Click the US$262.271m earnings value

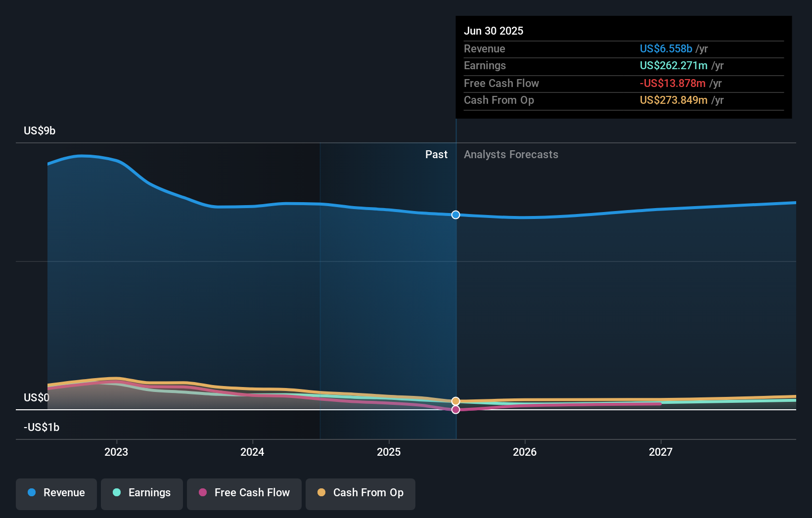point(674,65)
